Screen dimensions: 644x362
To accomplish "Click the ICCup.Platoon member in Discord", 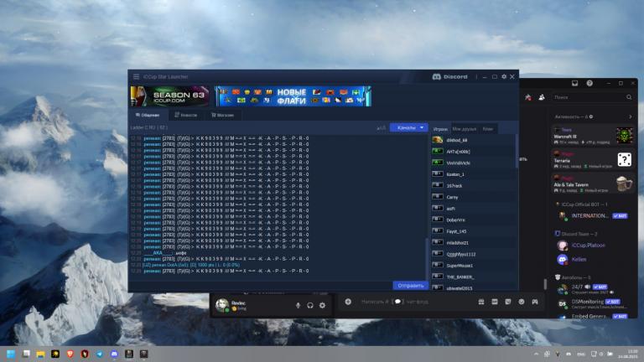I will [593, 246].
